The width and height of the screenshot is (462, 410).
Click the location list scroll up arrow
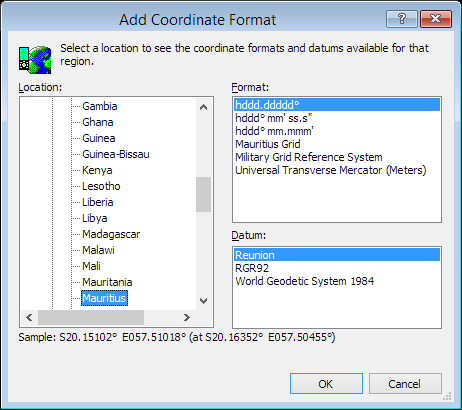203,107
